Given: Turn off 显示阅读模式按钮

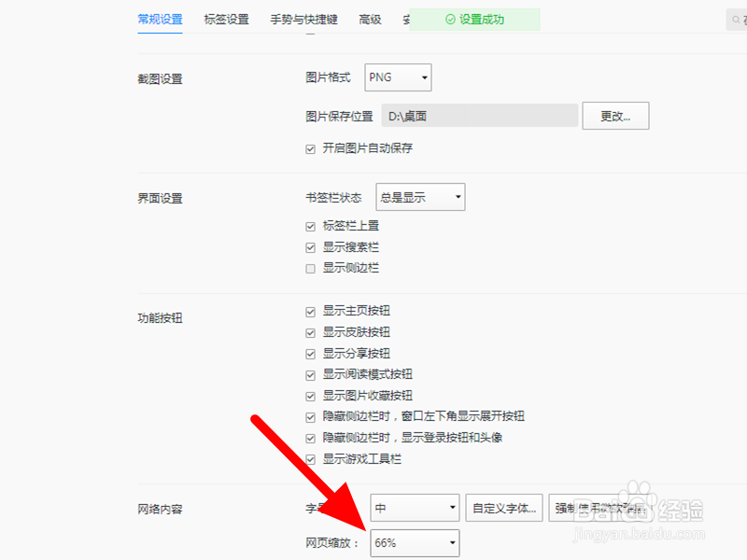Looking at the screenshot, I should point(310,374).
